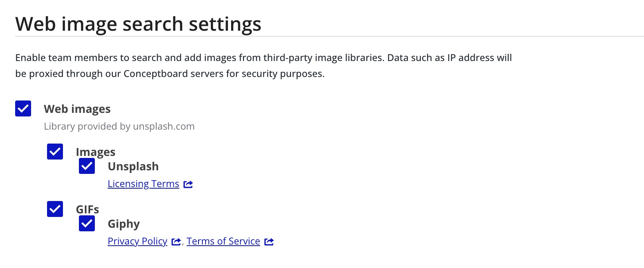Screen dimensions: 644x268
Task: Open the Licensing Terms link
Action: 143,184
